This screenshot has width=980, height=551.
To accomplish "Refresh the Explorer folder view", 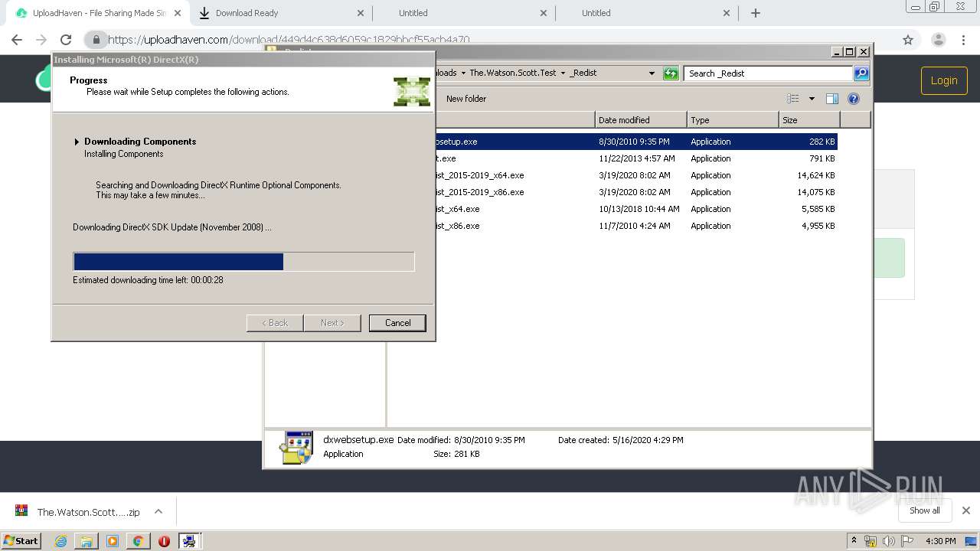I will (x=671, y=73).
